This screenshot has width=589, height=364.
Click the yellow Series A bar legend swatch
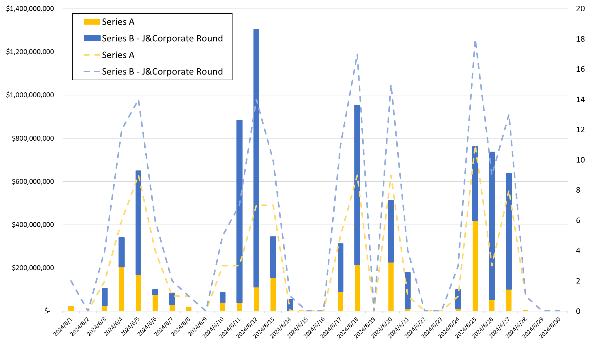92,22
